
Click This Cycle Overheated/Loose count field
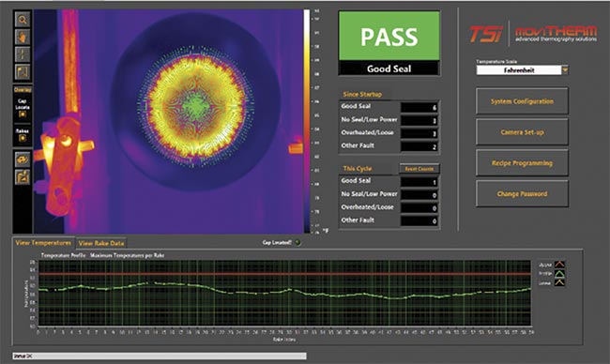tap(419, 208)
